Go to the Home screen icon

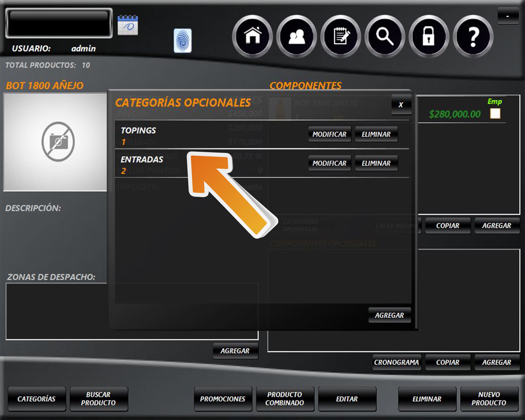click(x=253, y=36)
